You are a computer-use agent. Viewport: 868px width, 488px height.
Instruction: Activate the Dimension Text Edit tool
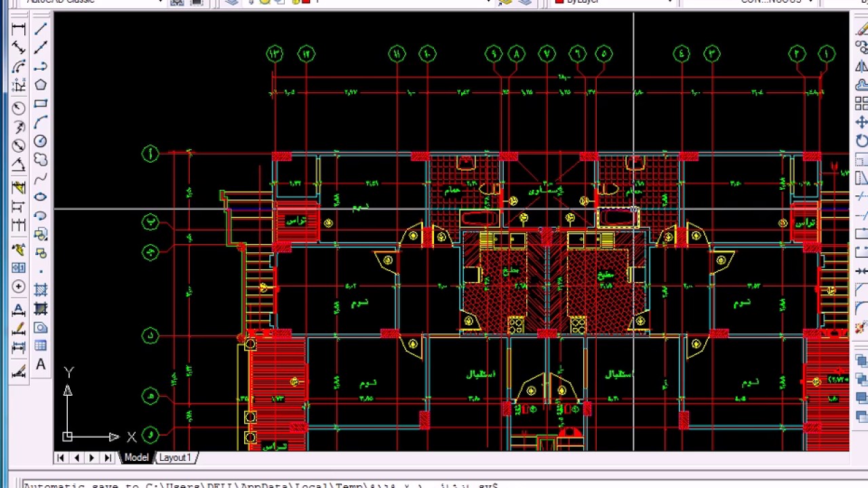(x=18, y=328)
